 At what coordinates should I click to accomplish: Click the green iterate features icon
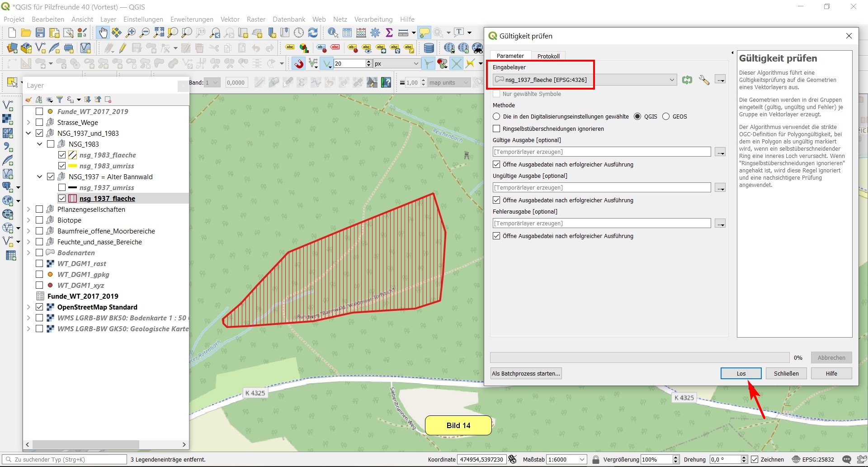tap(687, 80)
